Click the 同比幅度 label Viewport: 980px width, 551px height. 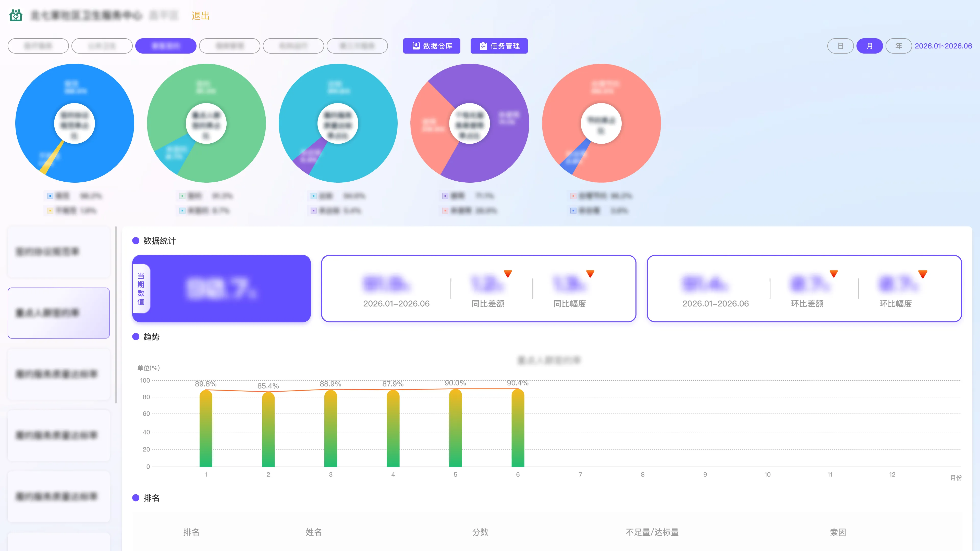coord(570,304)
